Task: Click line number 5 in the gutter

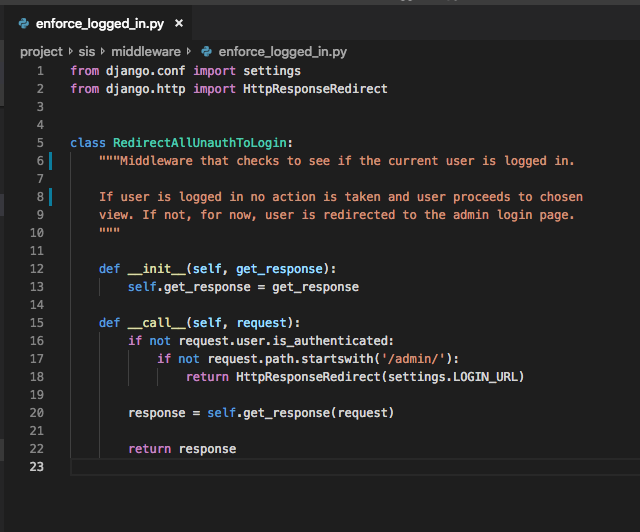Action: pos(40,143)
